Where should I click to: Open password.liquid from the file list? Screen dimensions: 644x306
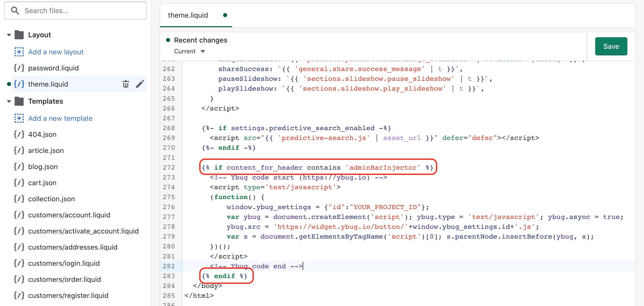(53, 68)
